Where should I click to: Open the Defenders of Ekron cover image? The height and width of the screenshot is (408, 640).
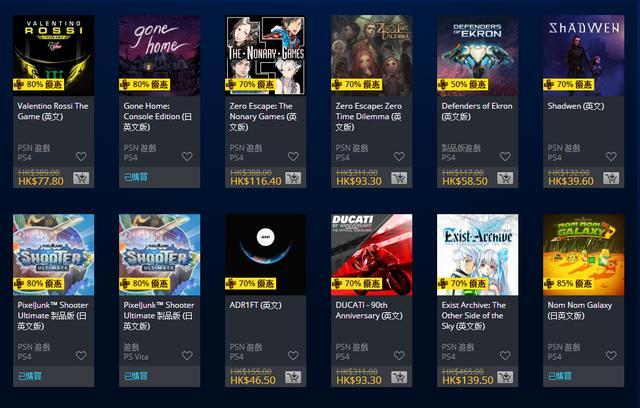478,55
